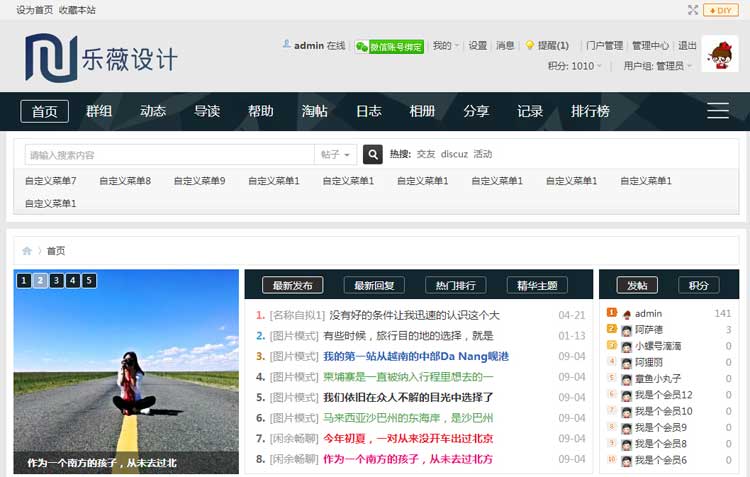Open the 管理中心 link

[650, 46]
